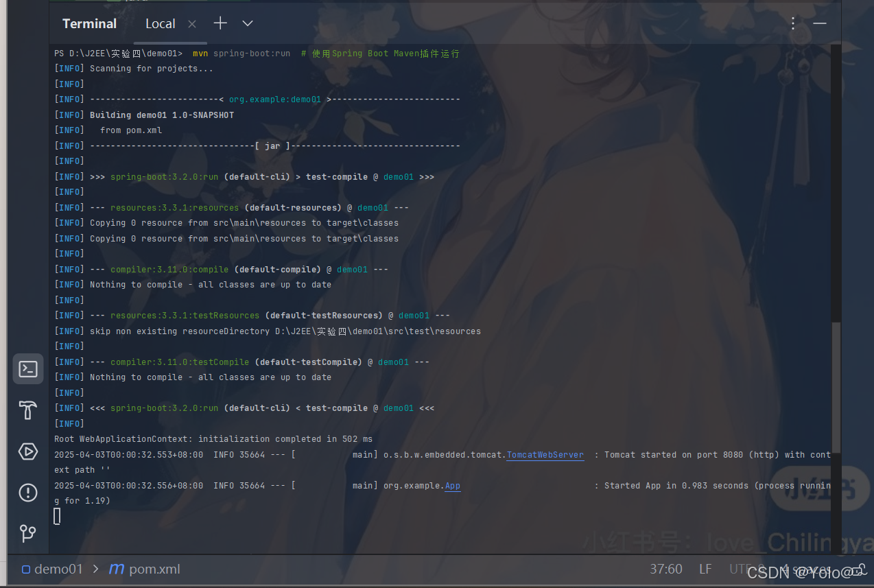The height and width of the screenshot is (588, 874).
Task: Click the App class link in log
Action: [x=453, y=486]
